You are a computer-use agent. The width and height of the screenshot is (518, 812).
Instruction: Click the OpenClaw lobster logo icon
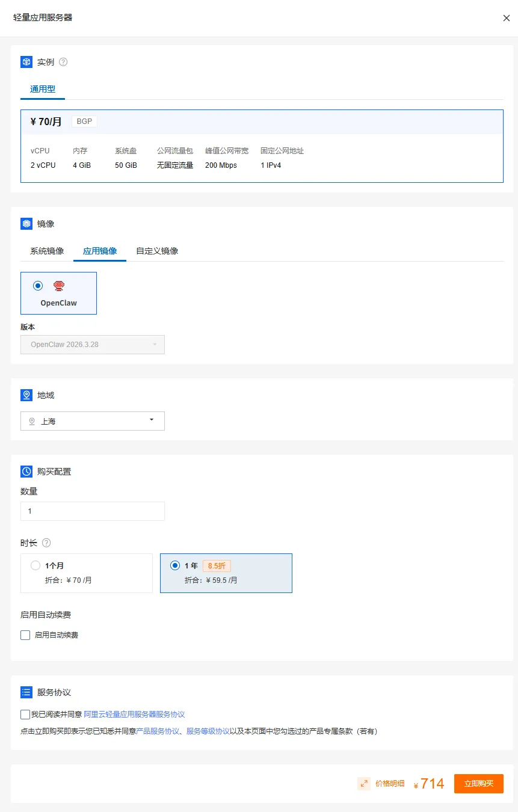click(x=58, y=286)
